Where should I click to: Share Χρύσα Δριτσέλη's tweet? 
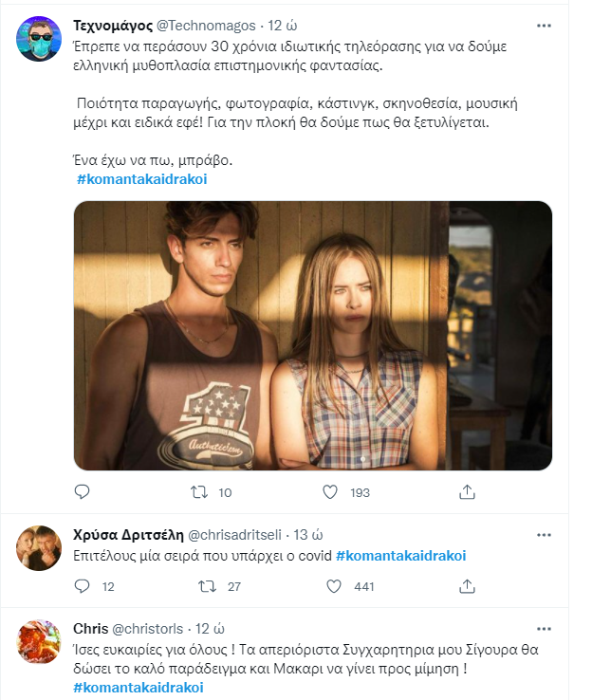(467, 587)
